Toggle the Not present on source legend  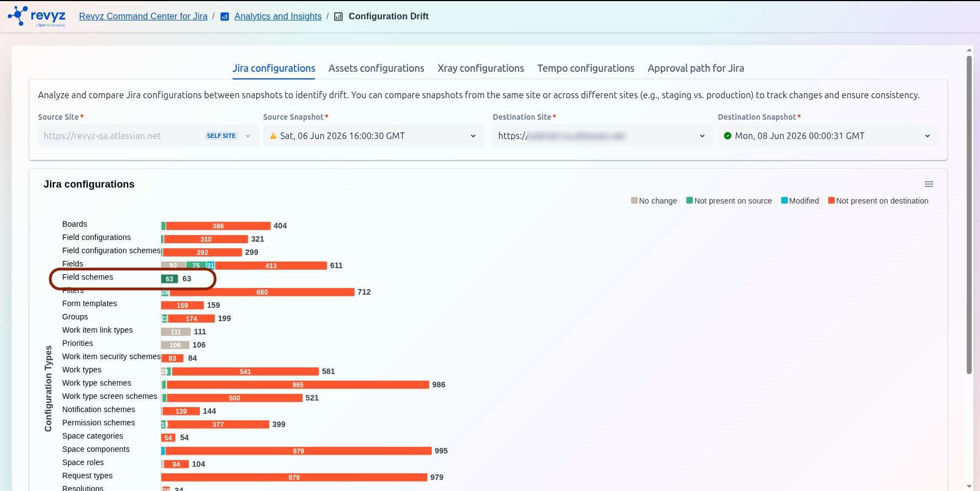[729, 201]
